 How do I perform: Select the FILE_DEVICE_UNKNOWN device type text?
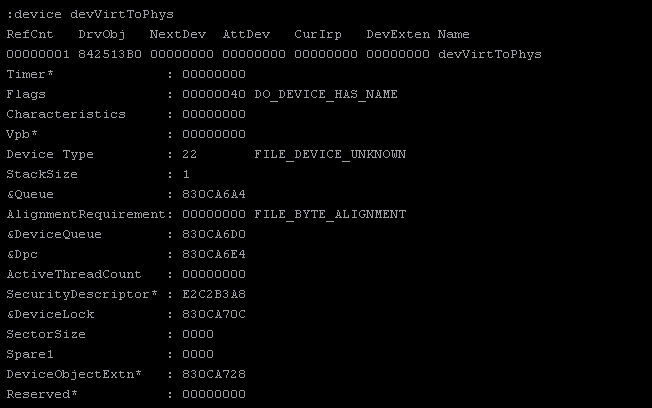tap(330, 154)
